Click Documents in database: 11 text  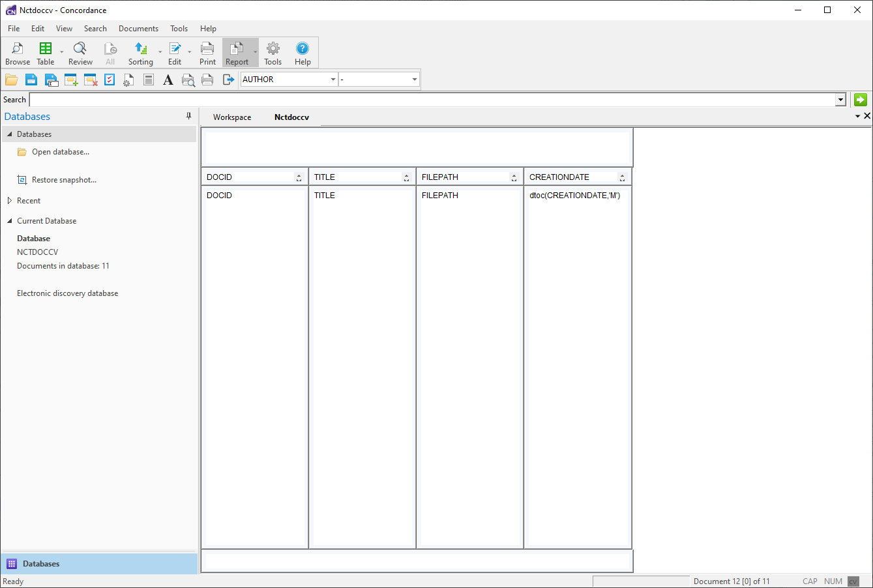(x=63, y=266)
